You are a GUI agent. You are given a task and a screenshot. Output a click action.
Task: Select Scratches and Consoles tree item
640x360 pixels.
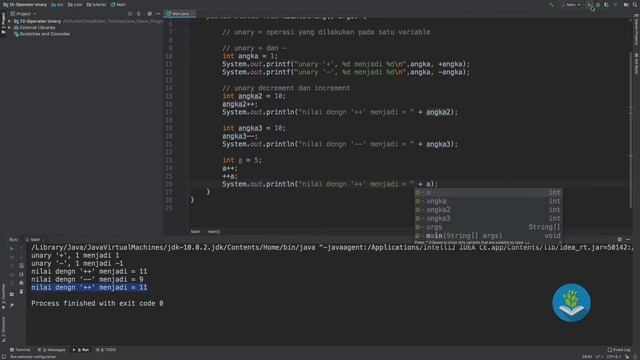[x=42, y=34]
